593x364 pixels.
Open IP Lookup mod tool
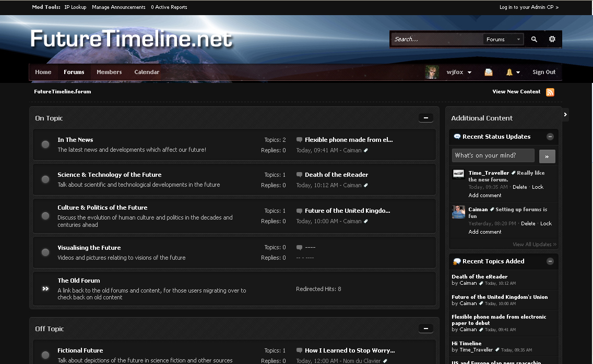click(x=75, y=7)
